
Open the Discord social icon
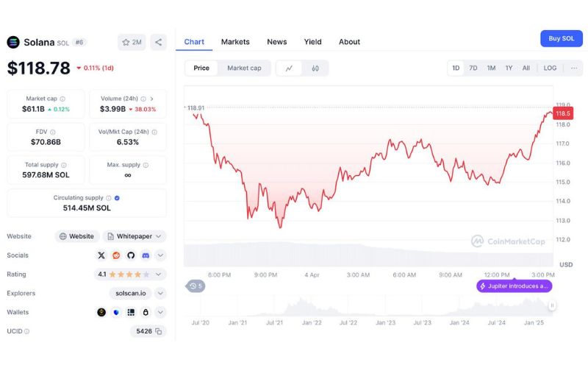point(146,255)
